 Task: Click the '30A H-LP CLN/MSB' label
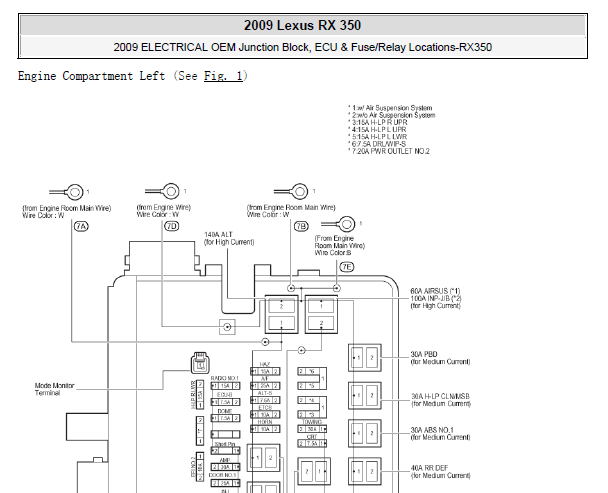(440, 396)
